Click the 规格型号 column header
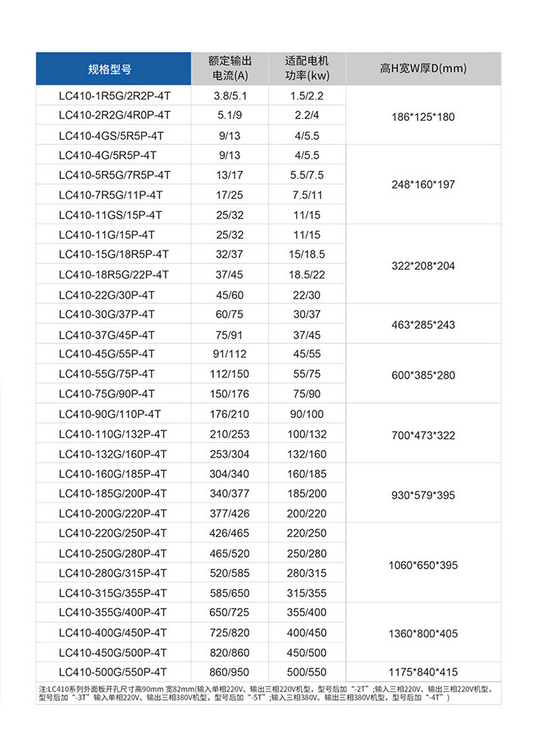This screenshot has height=756, width=553. [110, 69]
